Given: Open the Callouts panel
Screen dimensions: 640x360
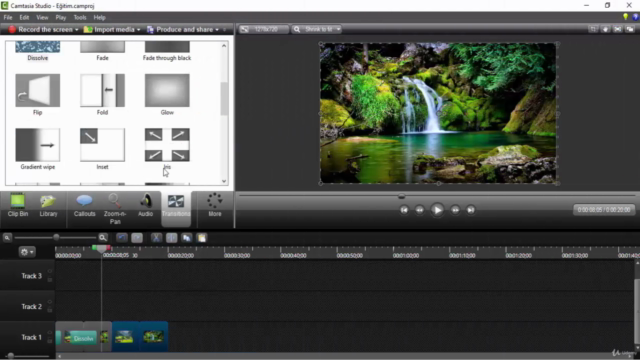Looking at the screenshot, I should click(84, 206).
